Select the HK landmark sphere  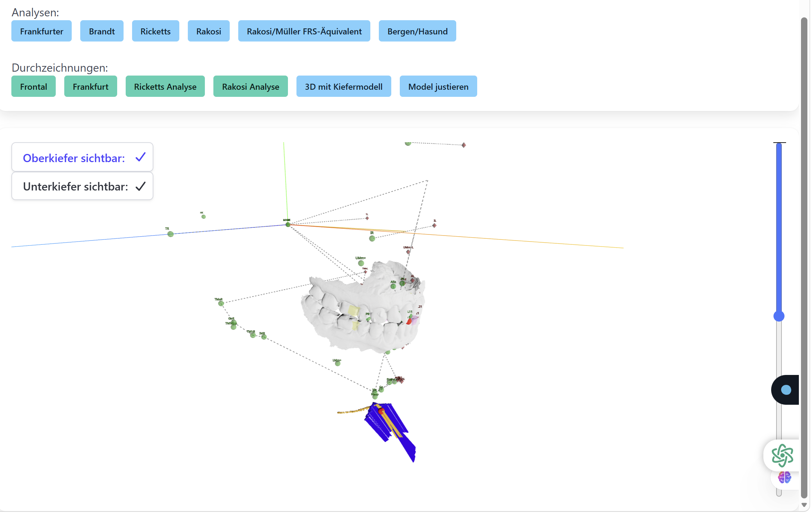click(203, 217)
